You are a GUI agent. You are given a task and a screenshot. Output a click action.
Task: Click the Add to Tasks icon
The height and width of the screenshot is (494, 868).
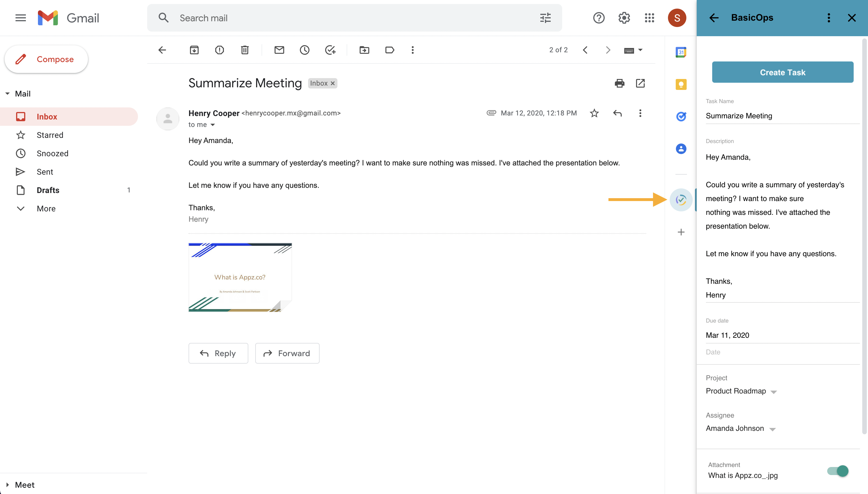click(330, 50)
